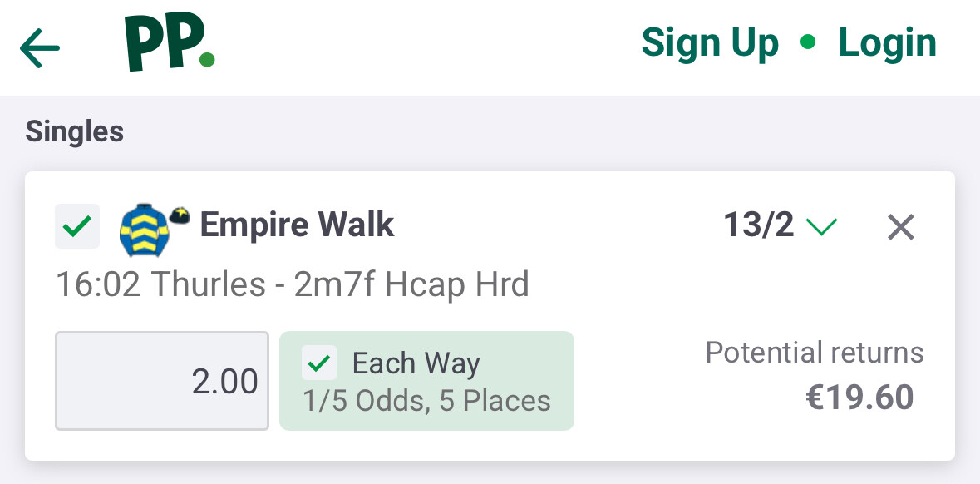980x484 pixels.
Task: Click the blue and yellow jockey silks
Action: (x=145, y=229)
